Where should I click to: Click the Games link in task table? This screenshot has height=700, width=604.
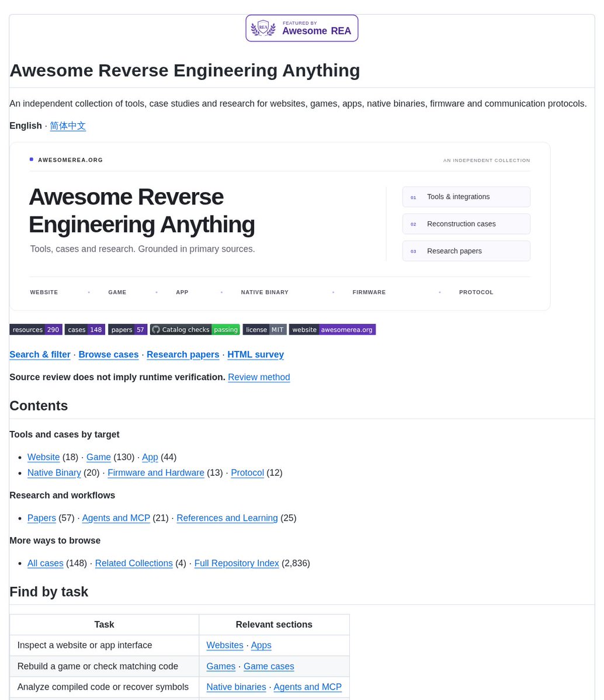[221, 667]
